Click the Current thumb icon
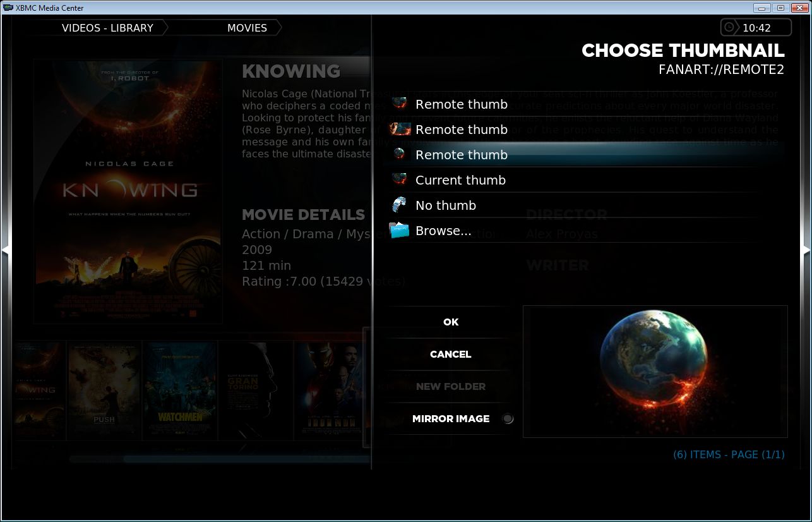The image size is (812, 522). (x=399, y=179)
